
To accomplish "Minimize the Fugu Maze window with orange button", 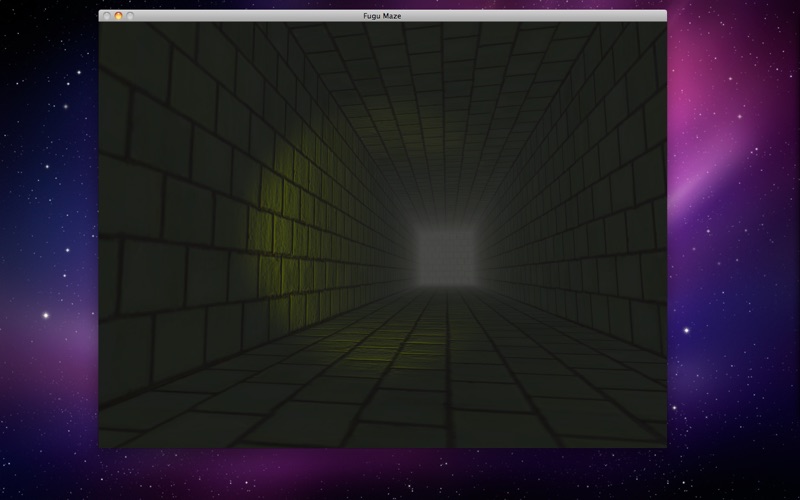I will pos(118,16).
